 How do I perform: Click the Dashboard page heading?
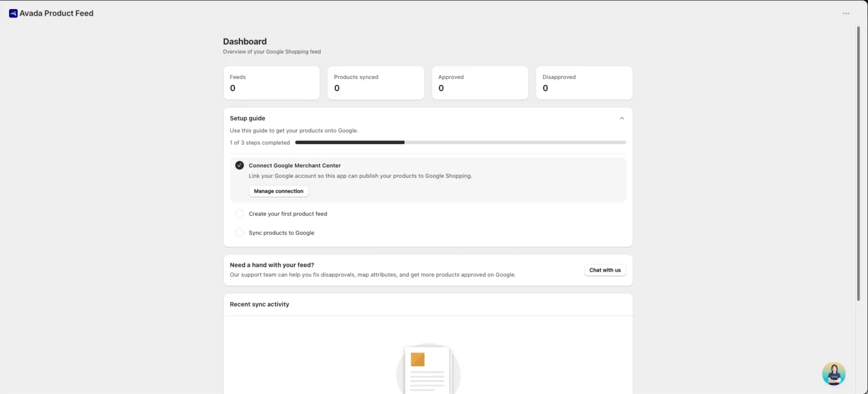[245, 42]
